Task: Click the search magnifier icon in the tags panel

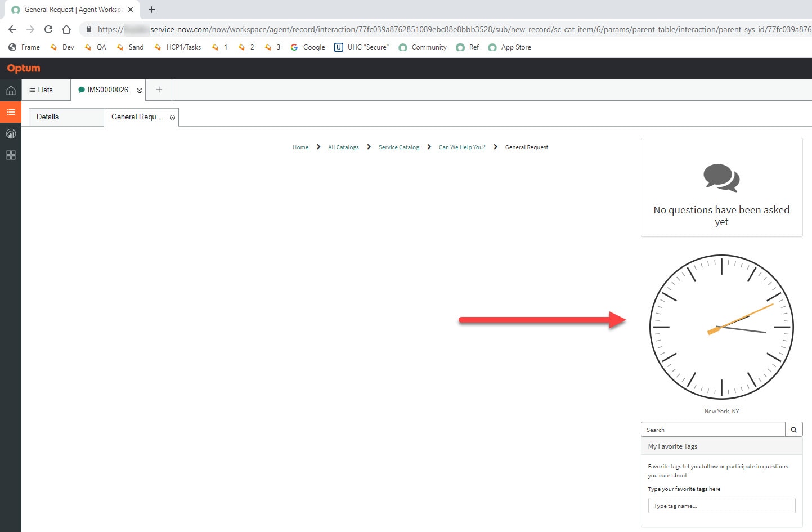Action: [793, 429]
